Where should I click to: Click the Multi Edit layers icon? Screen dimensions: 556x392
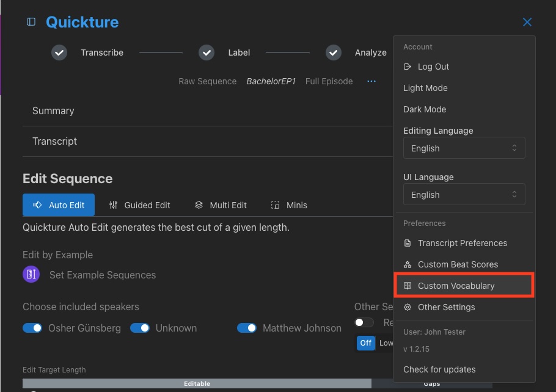(199, 205)
